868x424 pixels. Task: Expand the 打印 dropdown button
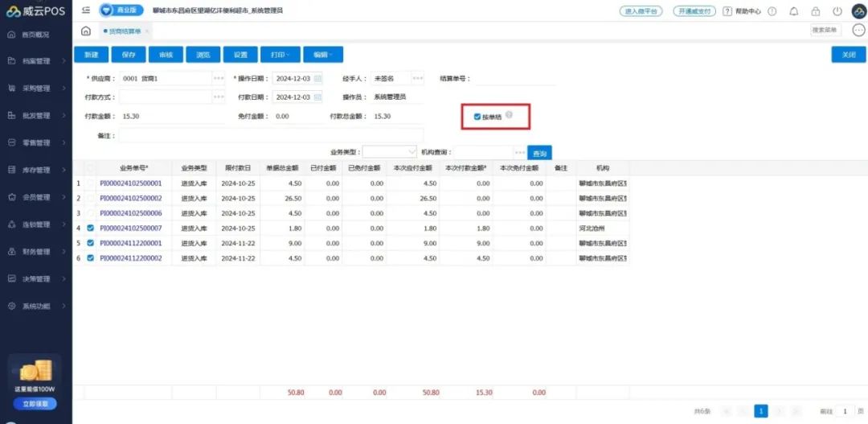280,55
